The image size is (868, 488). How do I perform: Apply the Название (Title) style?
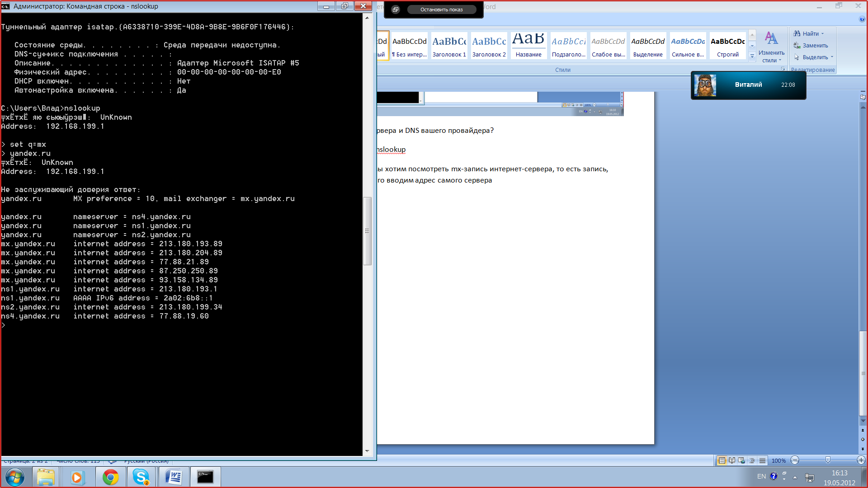[x=528, y=46]
